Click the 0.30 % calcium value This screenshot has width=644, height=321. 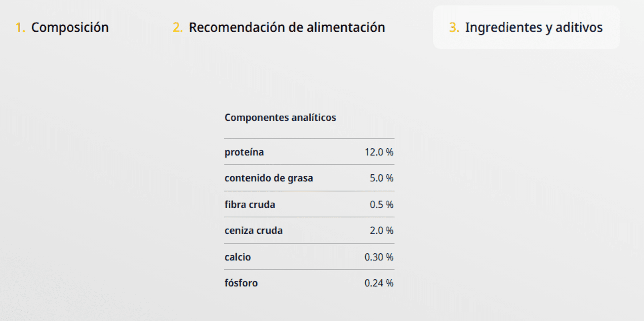point(379,257)
